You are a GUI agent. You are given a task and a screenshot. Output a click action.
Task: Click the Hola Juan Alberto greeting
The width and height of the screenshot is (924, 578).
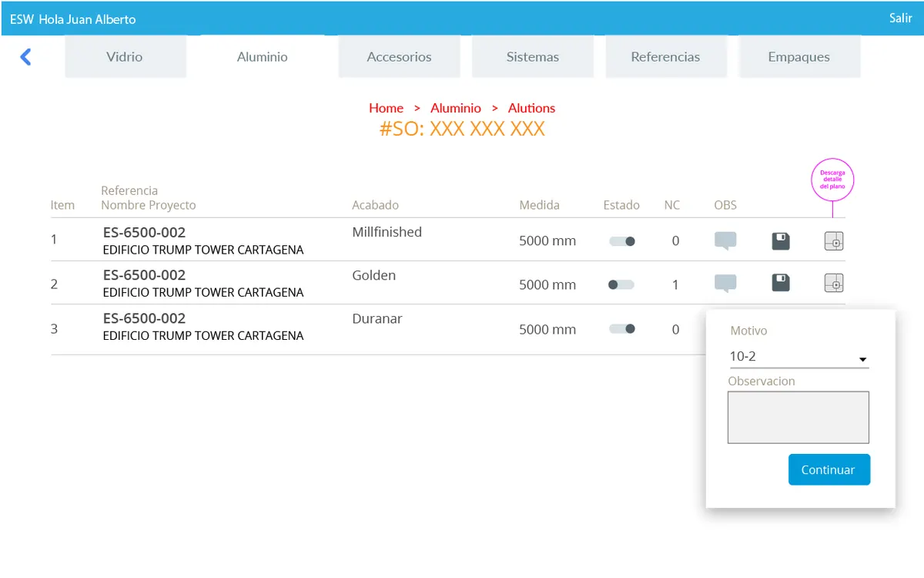(87, 19)
